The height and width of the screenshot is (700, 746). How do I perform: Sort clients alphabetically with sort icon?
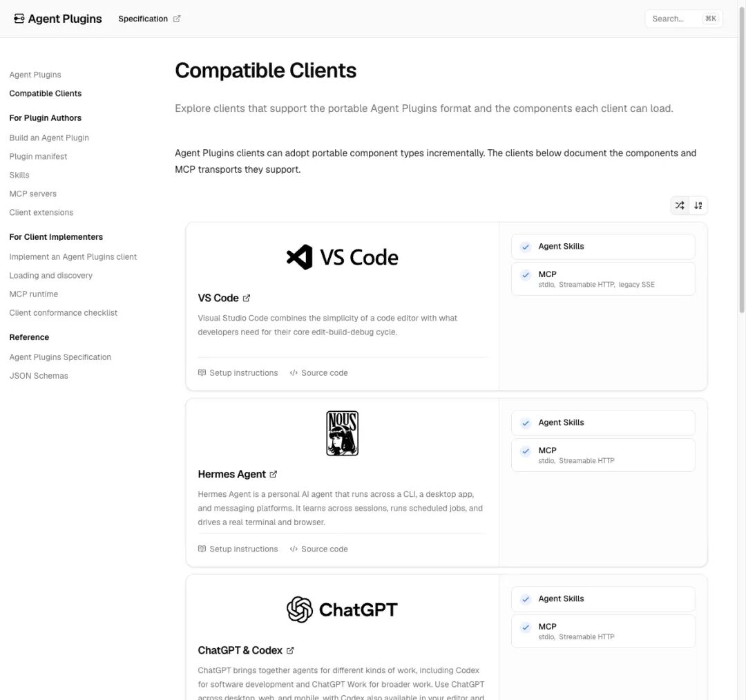click(698, 205)
